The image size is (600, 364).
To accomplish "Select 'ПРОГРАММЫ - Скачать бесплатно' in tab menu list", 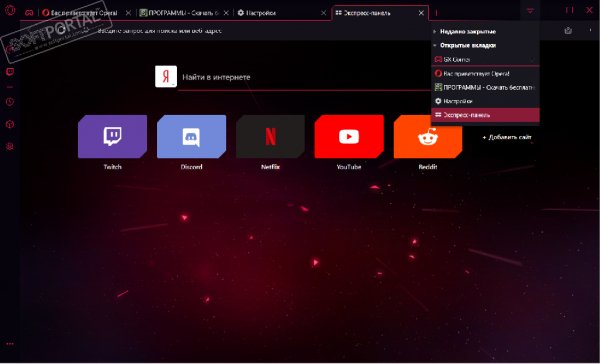I will (485, 87).
